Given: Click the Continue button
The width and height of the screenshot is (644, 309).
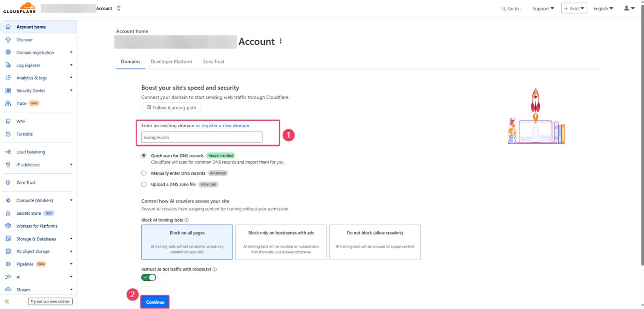Looking at the screenshot, I should [155, 302].
